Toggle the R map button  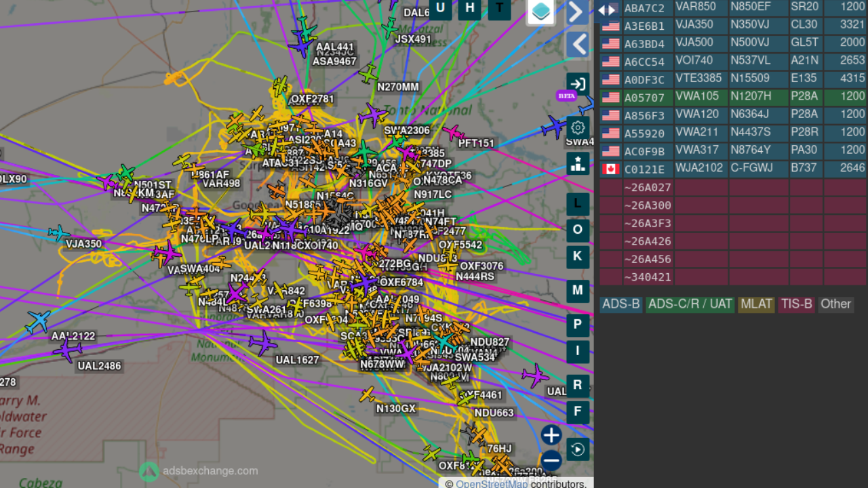click(x=578, y=386)
